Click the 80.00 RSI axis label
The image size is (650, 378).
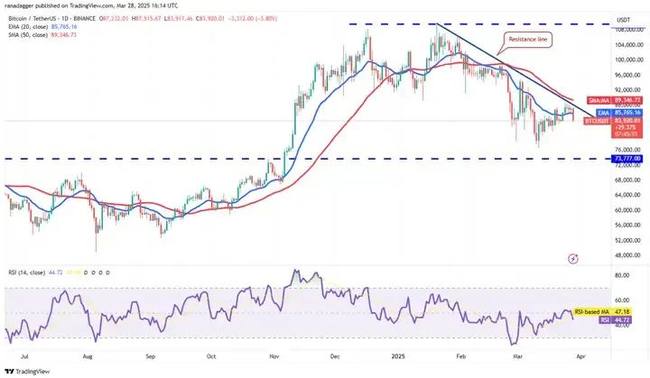[623, 275]
